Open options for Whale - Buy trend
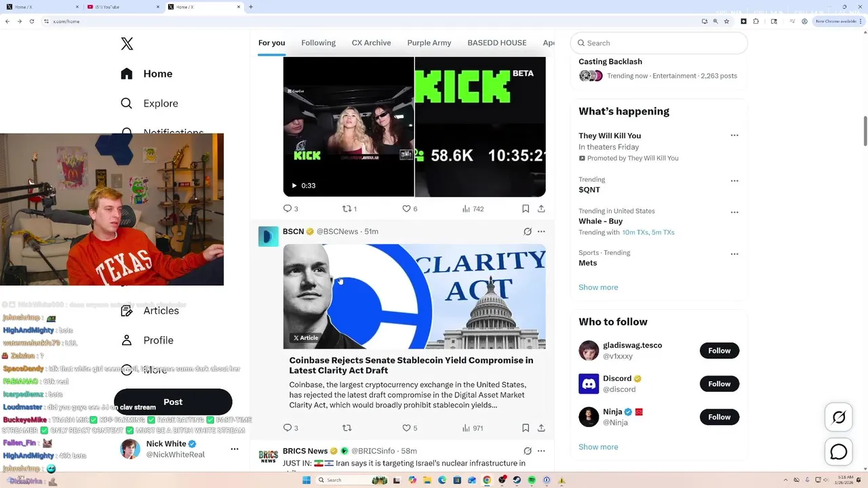Screen dimensions: 868x488 pyautogui.click(x=734, y=212)
